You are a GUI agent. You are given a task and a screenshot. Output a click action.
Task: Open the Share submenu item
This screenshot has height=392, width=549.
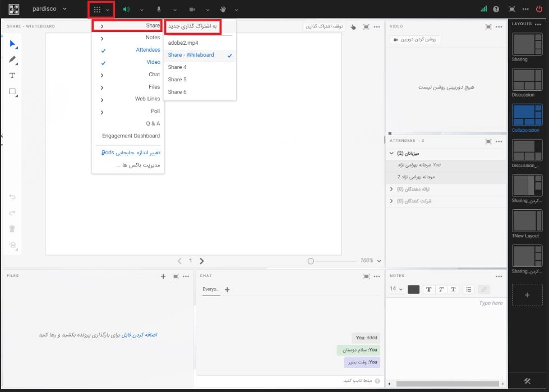(x=128, y=26)
